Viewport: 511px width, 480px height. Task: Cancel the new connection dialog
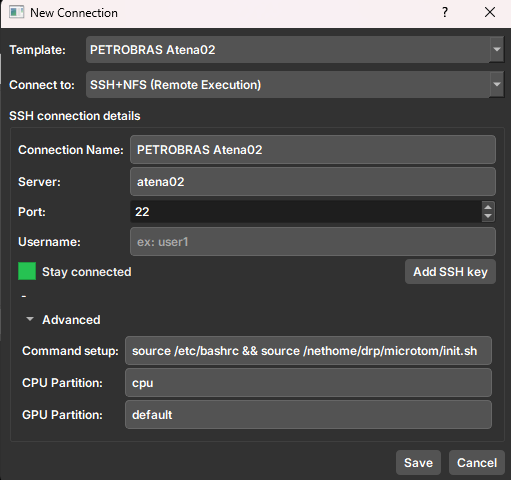tap(477, 463)
